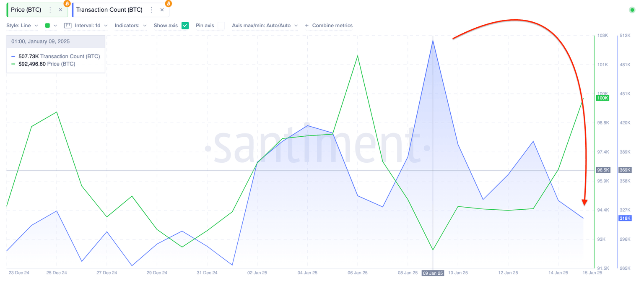Select the Transaction Count (BTC) metric tab

click(x=109, y=10)
